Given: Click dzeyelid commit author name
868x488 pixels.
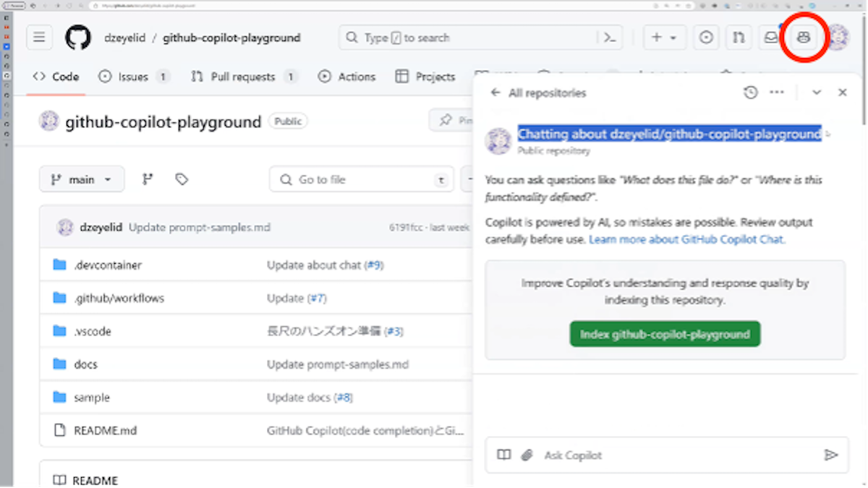Looking at the screenshot, I should 101,227.
